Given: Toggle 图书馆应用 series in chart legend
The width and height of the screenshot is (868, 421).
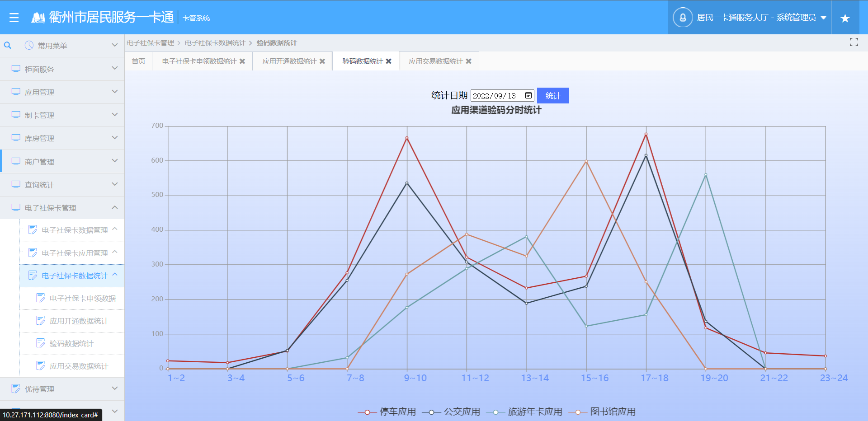Looking at the screenshot, I should 602,412.
